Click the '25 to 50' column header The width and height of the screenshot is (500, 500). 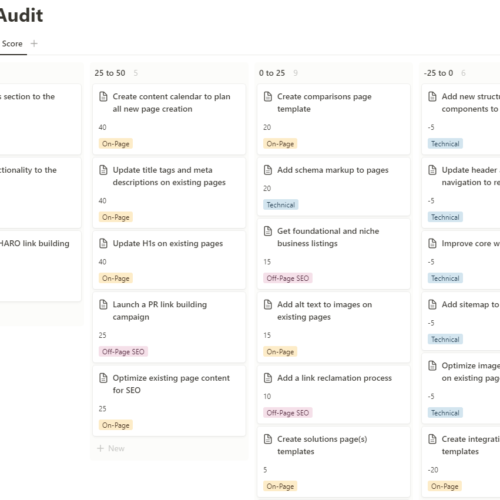pyautogui.click(x=110, y=73)
